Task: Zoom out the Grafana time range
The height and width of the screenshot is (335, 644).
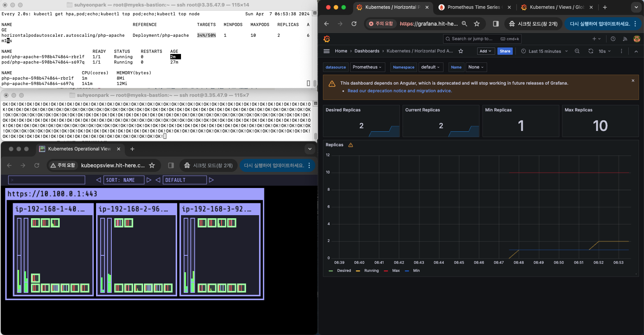Action: coord(577,51)
